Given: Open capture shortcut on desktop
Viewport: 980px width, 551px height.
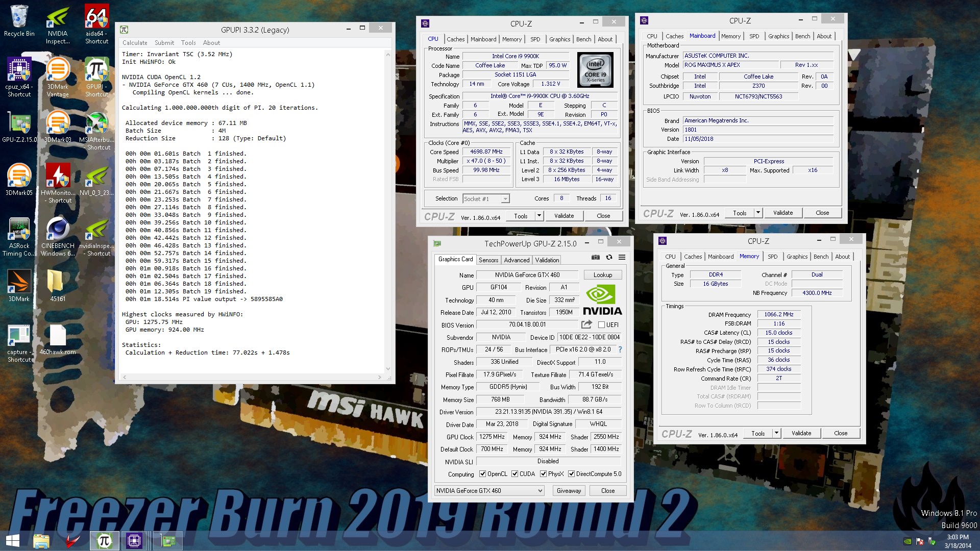Looking at the screenshot, I should click(x=19, y=343).
